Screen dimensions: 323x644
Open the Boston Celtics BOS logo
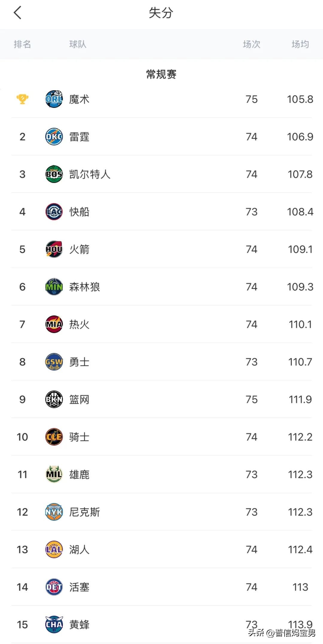54,174
